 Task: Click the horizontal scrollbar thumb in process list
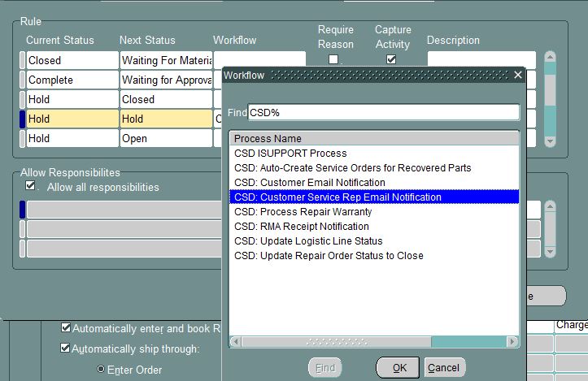coord(337,342)
